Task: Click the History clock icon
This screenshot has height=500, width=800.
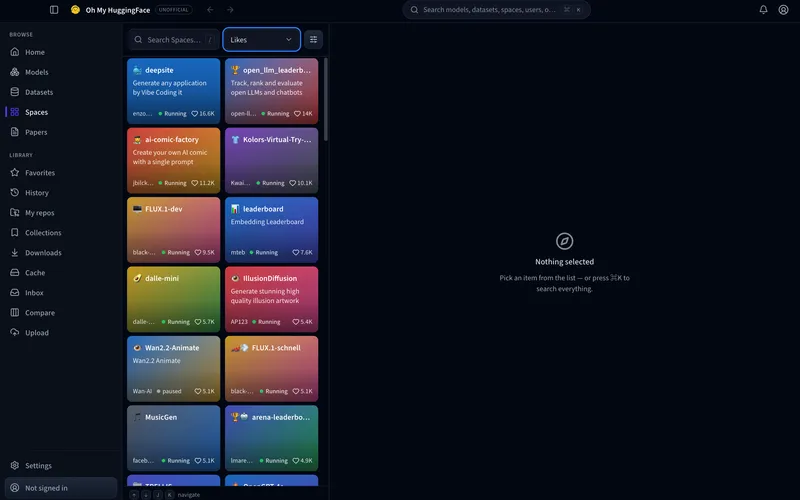Action: (15, 192)
